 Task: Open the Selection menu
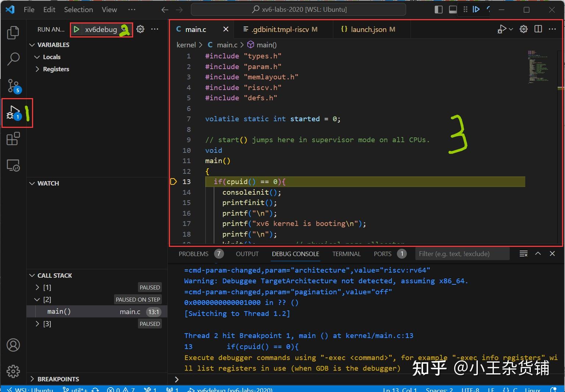pyautogui.click(x=78, y=10)
